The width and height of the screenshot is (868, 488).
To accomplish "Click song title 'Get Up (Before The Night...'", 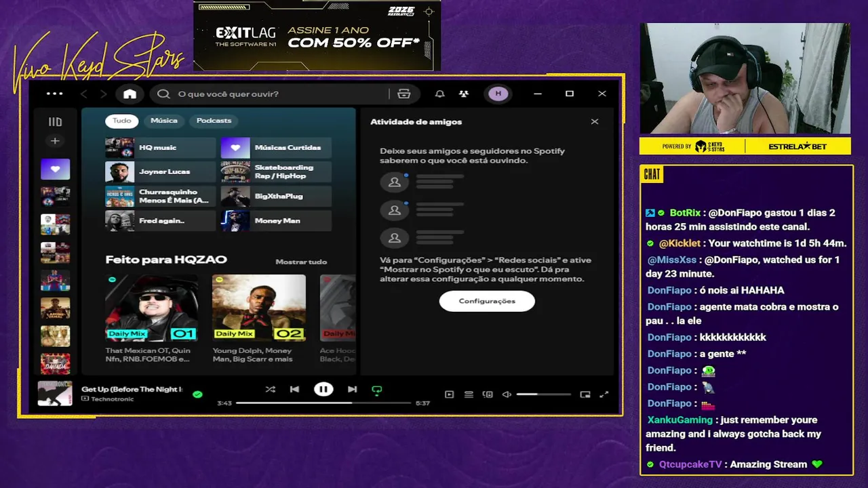I will pos(132,389).
